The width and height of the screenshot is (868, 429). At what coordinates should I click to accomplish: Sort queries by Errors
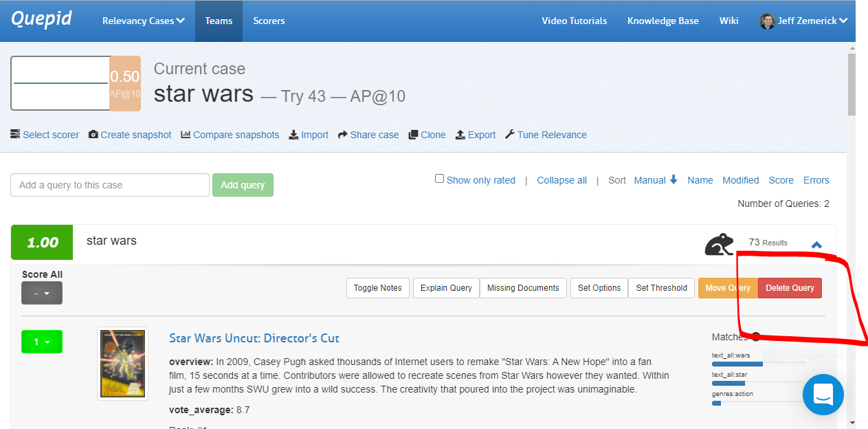816,180
